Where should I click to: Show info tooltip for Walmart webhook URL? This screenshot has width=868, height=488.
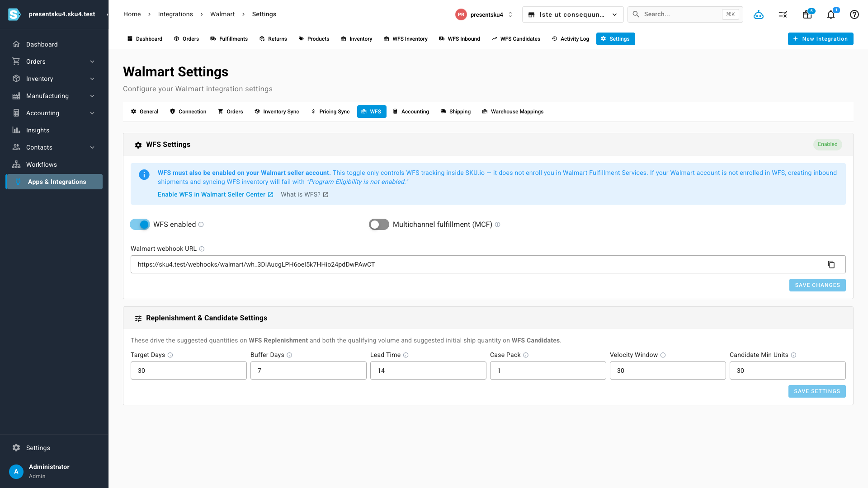pyautogui.click(x=202, y=249)
